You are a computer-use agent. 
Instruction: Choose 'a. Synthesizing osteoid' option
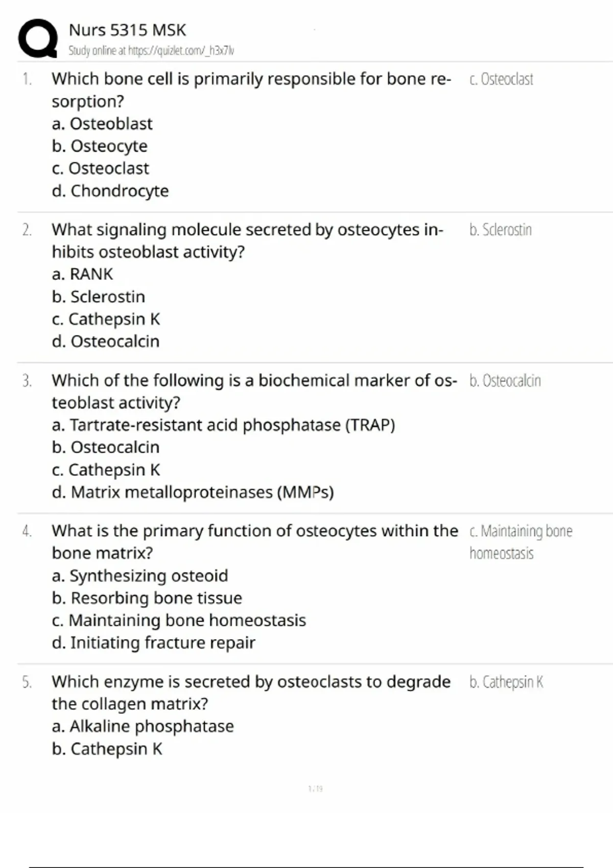tap(139, 575)
